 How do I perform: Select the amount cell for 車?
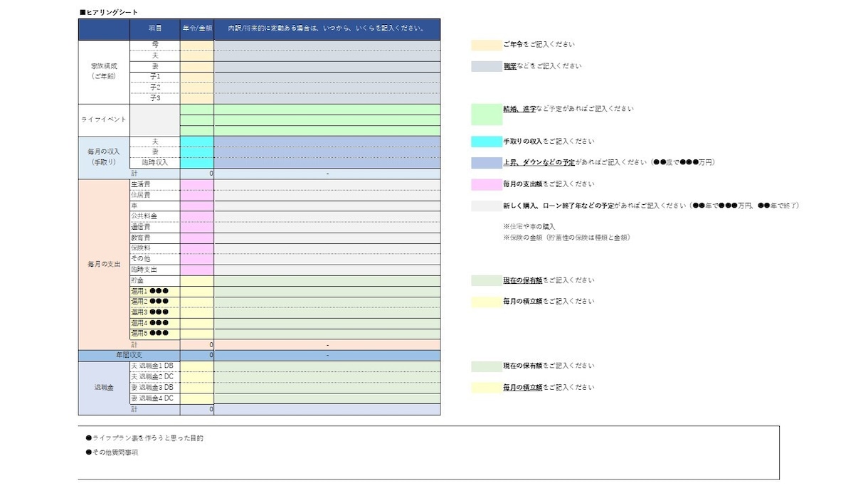click(197, 206)
